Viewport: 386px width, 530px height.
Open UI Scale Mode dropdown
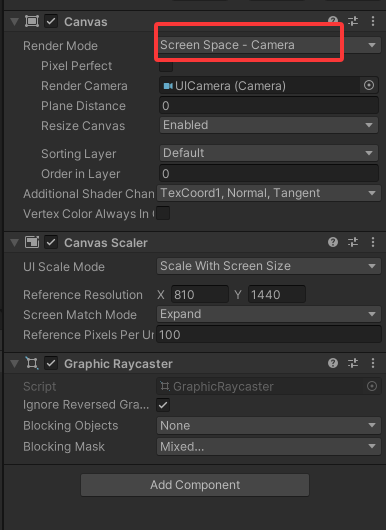(269, 266)
